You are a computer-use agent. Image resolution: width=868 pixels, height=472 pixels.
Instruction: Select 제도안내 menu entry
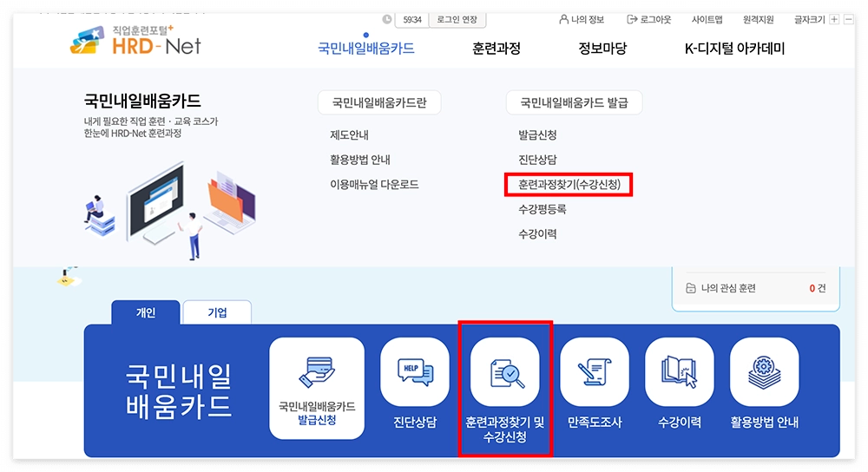point(349,135)
